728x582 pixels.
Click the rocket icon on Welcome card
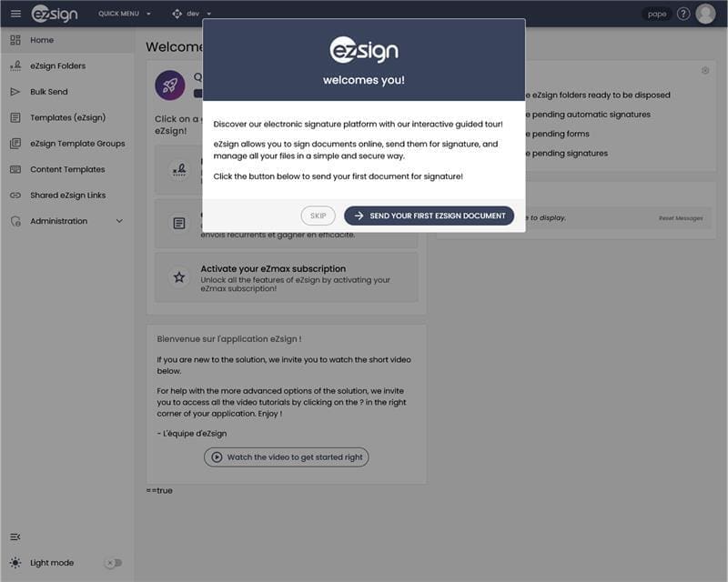(170, 85)
